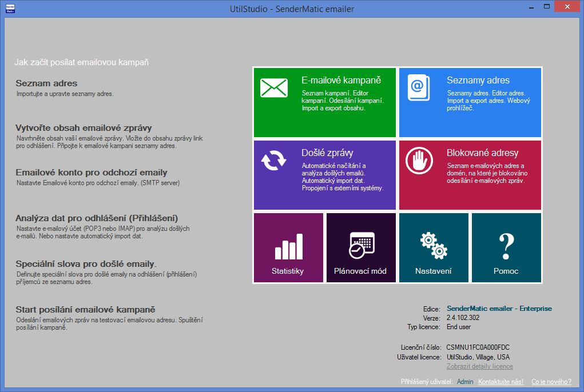Screen dimensions: 584x392
Task: Click E-mailové kampaně tile description text
Action: coord(342,101)
